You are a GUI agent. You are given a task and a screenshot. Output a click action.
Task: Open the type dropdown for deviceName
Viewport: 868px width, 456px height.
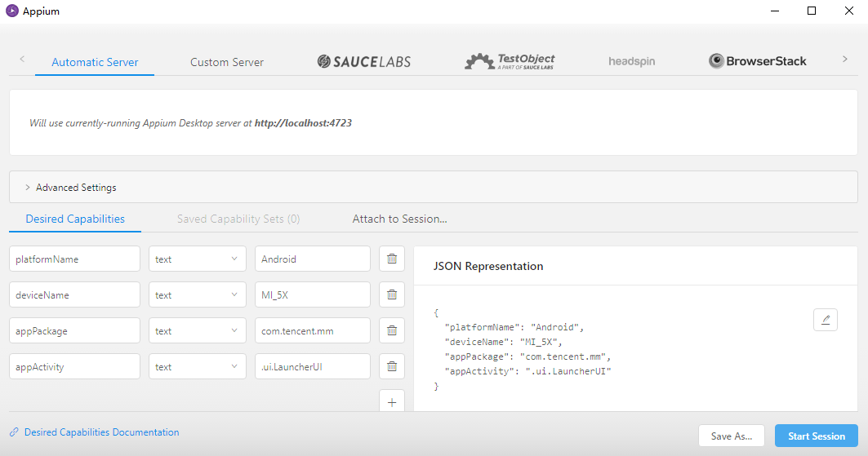pos(197,294)
